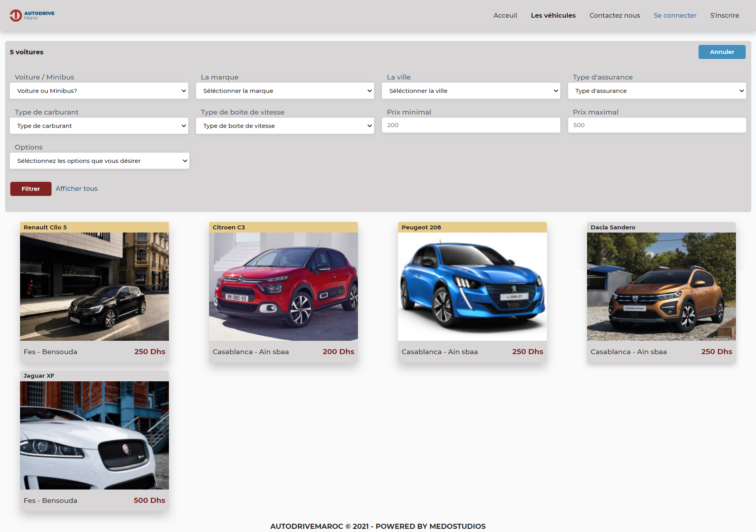Click 250 Dhs price on Peugeot 208
Screen dimensions: 756x532
[x=528, y=352]
